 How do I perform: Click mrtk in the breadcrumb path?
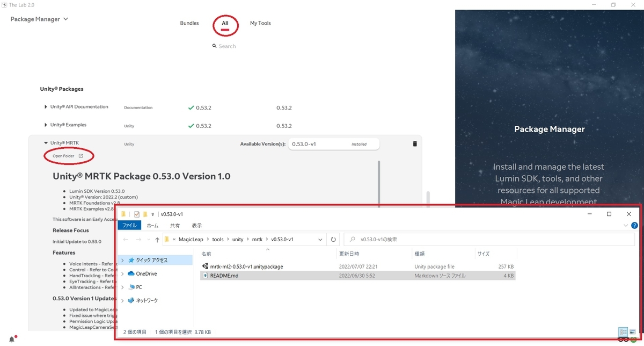coord(258,239)
